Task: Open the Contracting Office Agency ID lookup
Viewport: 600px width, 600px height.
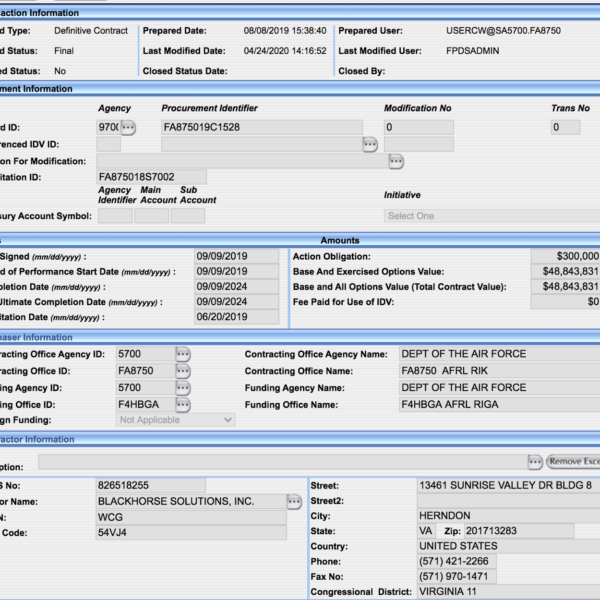Action: point(183,354)
